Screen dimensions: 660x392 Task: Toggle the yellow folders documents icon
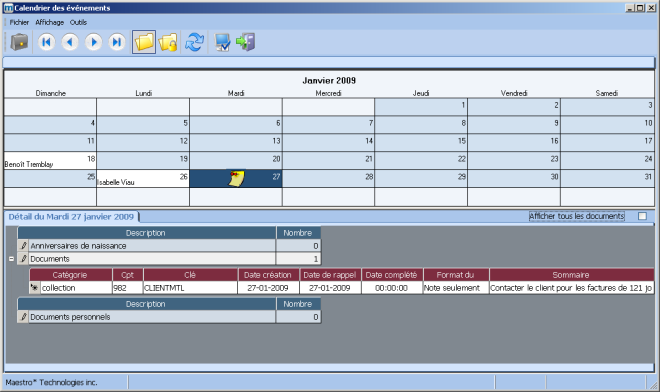point(144,42)
